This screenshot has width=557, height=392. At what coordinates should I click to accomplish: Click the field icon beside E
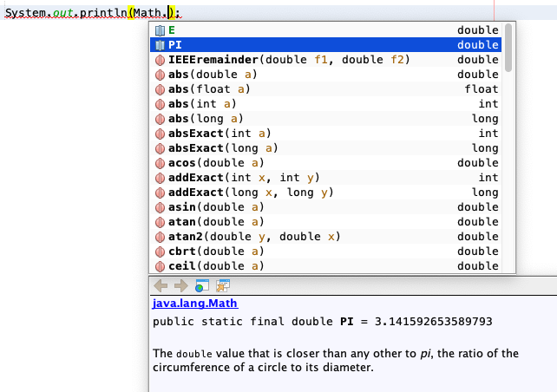(x=160, y=30)
